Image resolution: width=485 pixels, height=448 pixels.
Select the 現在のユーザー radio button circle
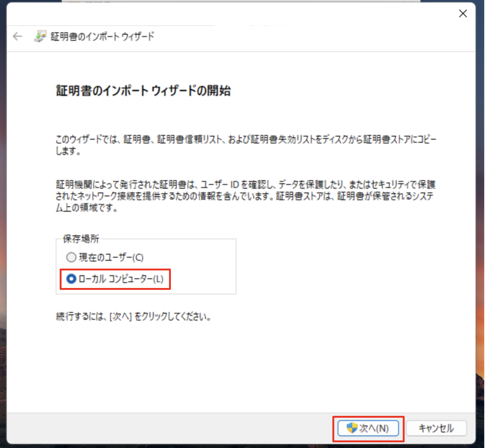click(71, 257)
